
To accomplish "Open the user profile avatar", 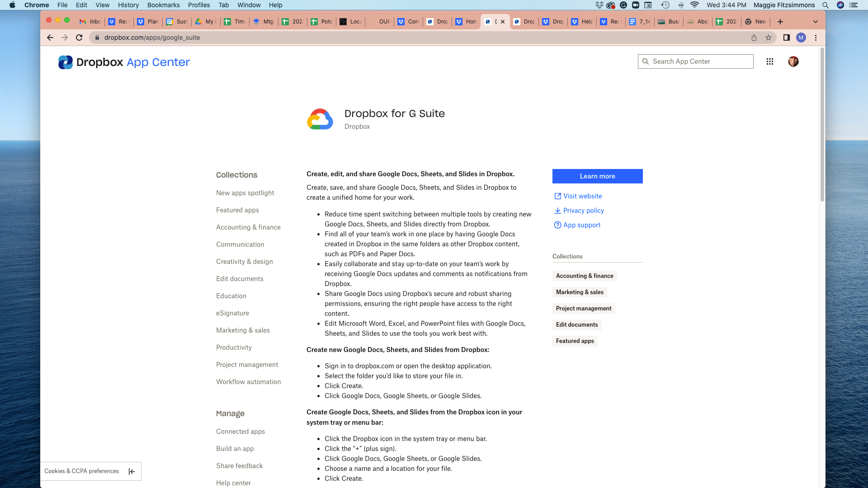I will 793,61.
